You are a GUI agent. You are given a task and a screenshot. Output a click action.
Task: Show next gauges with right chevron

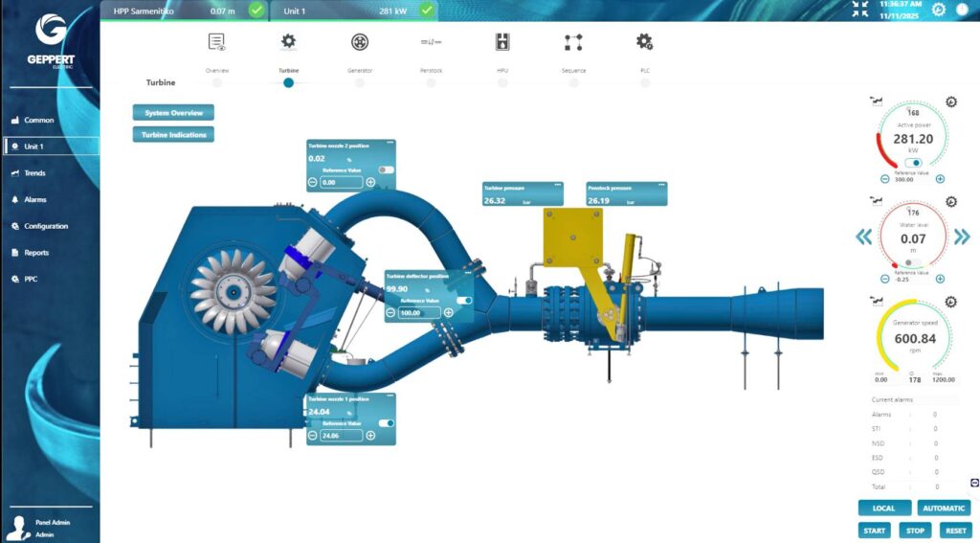click(x=962, y=237)
